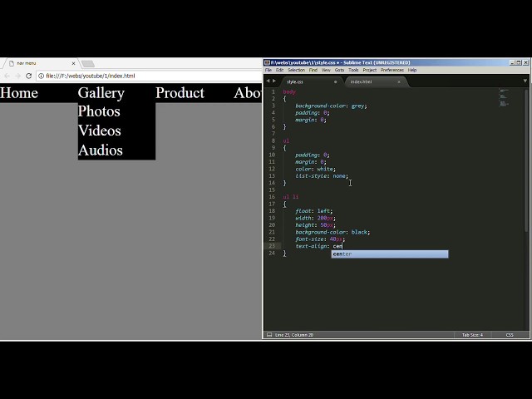This screenshot has width=532, height=399.
Task: Open the Find menu
Action: (x=313, y=70)
